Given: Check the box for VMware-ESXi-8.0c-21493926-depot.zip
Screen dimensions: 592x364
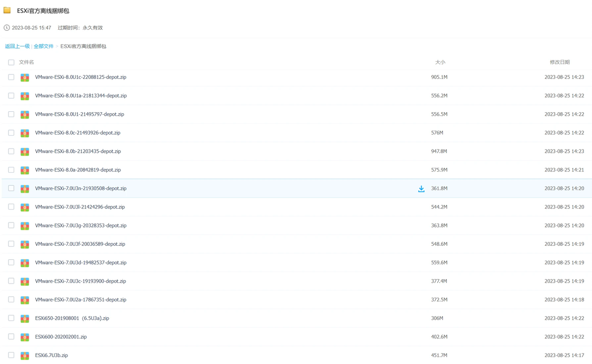Looking at the screenshot, I should click(x=11, y=133).
